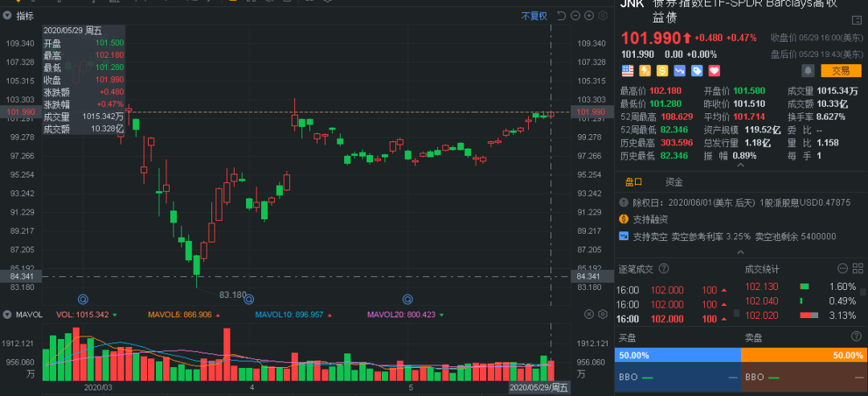Switch to the 盘口 tab
The height and width of the screenshot is (396, 868).
coord(634,182)
